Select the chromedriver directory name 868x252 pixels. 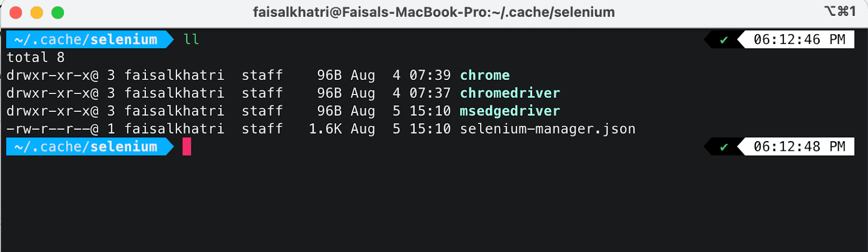(x=509, y=93)
